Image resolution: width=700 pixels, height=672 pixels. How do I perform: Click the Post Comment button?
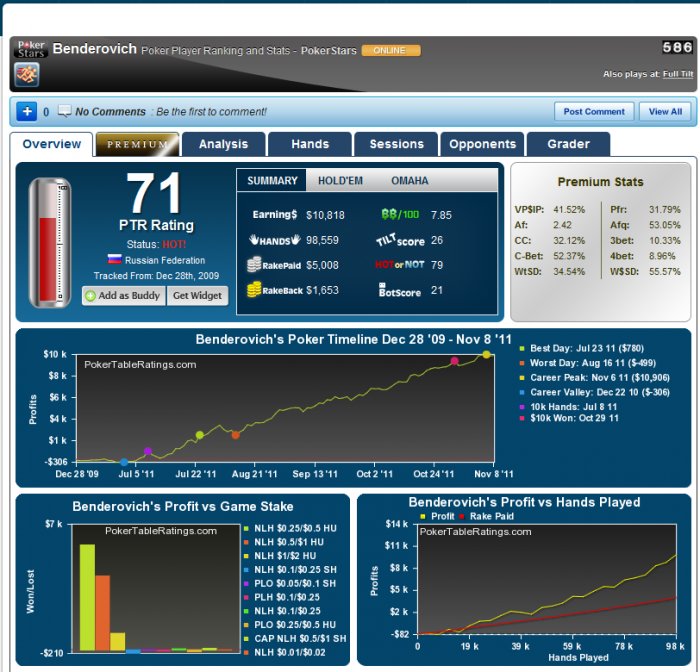coord(594,111)
